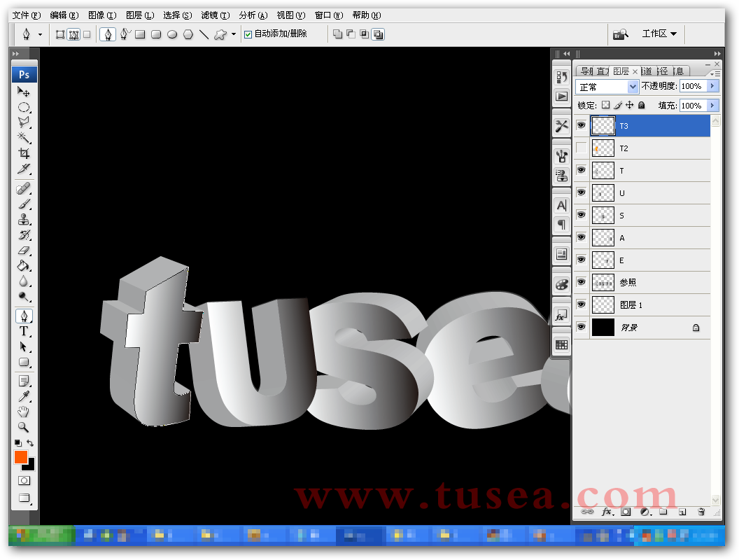Image resolution: width=739 pixels, height=560 pixels.
Task: Select the Healing Brush tool
Action: tap(24, 188)
